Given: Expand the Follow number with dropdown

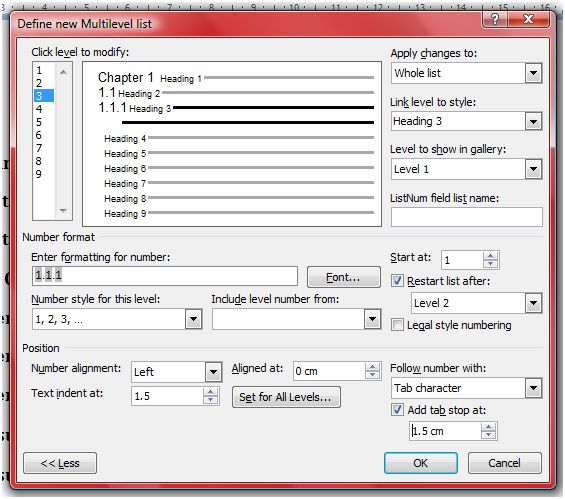Looking at the screenshot, I should click(533, 388).
